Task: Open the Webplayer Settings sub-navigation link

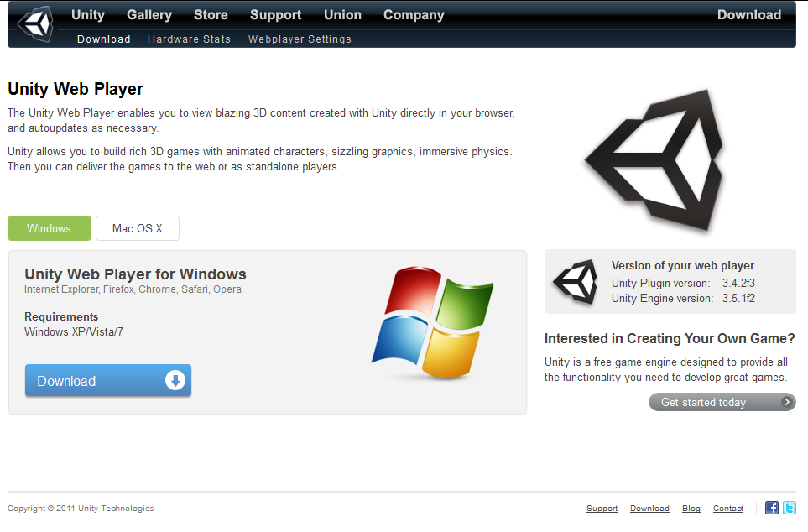Action: [x=300, y=39]
